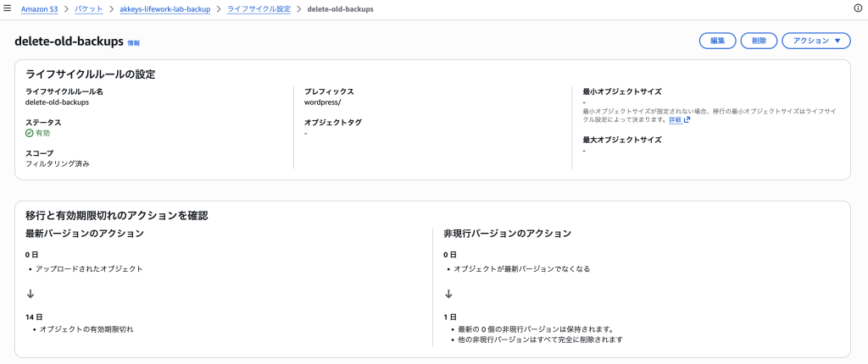Click the down arrow under 最新バージョンのアクション
Viewport: 868px width, 364px height.
click(30, 294)
